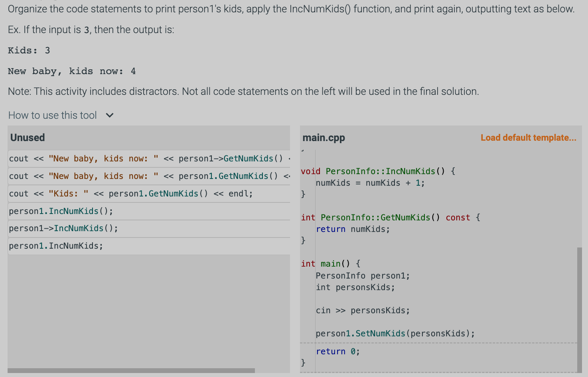The image size is (588, 377).
Task: Click the 'int main() {' line
Action: click(x=331, y=264)
